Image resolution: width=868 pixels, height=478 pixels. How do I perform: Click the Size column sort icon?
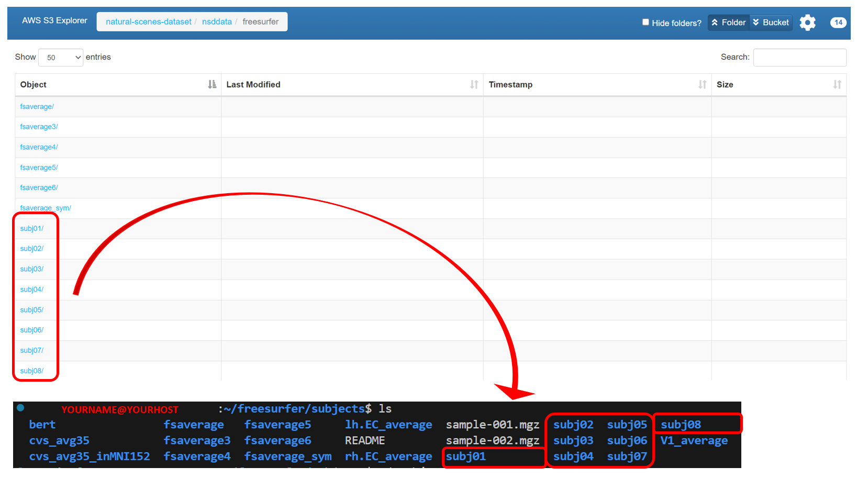coord(837,84)
